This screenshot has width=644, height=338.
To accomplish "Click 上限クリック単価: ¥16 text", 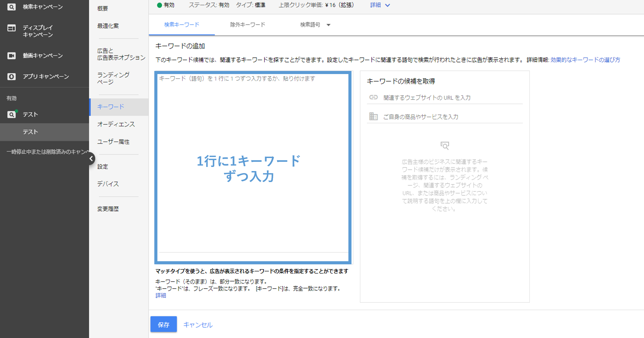I will [x=316, y=5].
